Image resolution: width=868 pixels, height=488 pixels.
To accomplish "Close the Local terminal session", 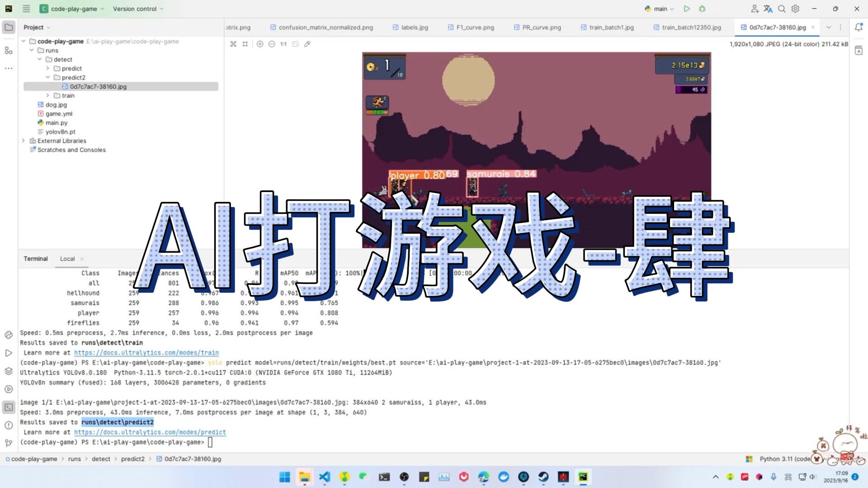I will pos(82,259).
